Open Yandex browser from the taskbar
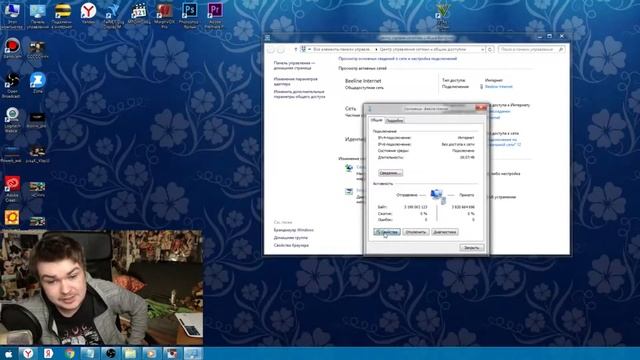 [x=28, y=353]
